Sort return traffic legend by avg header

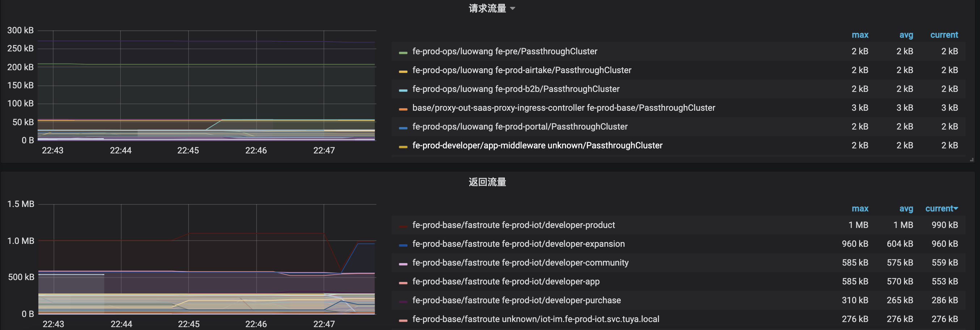pyautogui.click(x=905, y=209)
